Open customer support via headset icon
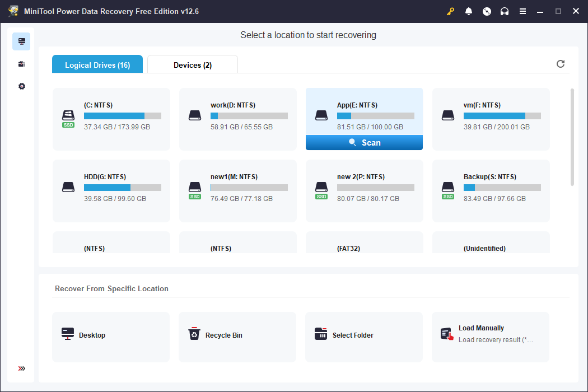 [505, 11]
